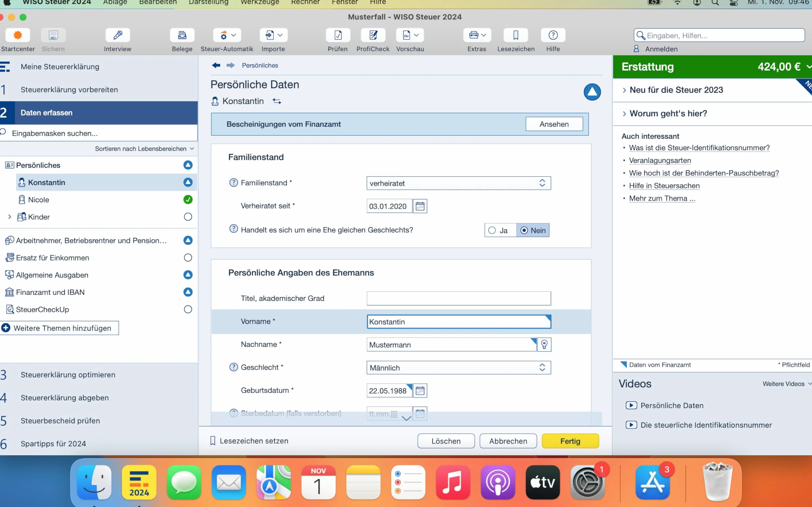
Task: Open the Steuer-Automatik gear menu
Action: pos(227,40)
